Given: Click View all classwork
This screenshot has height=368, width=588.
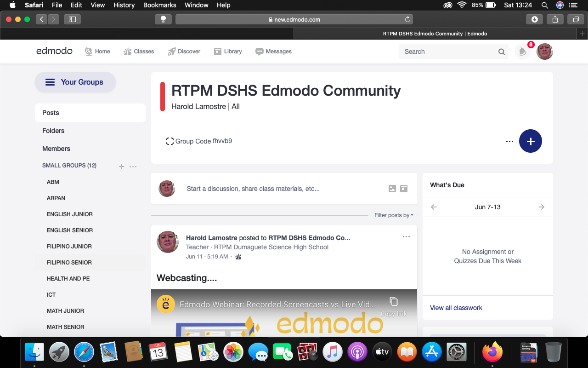Looking at the screenshot, I should (456, 307).
